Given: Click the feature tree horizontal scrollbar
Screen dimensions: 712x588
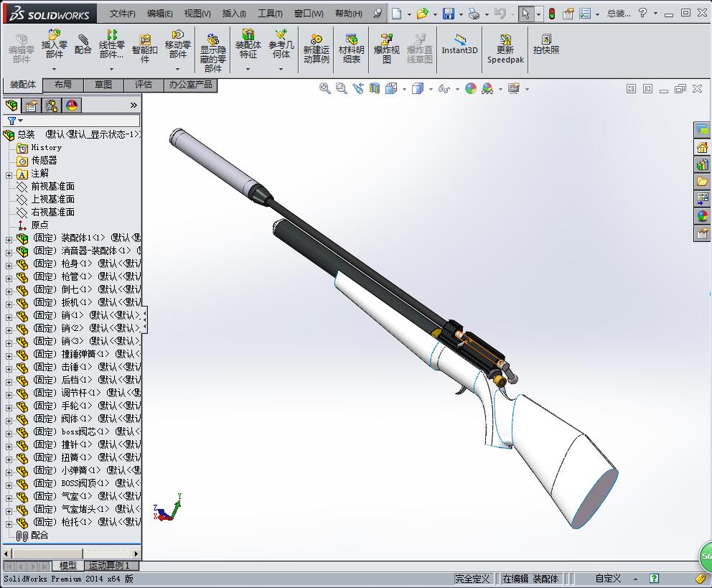Looking at the screenshot, I should click(71, 554).
